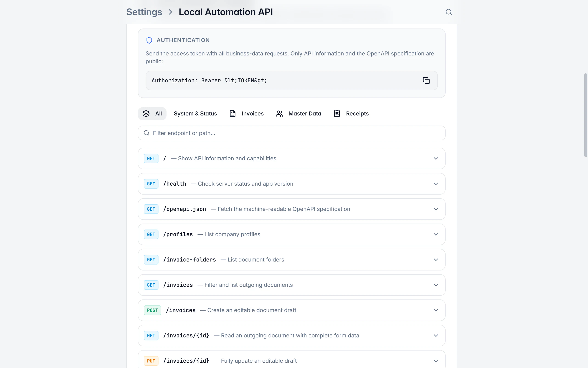Click the vertical page scrollbar thumb
The image size is (588, 368).
pyautogui.click(x=585, y=115)
